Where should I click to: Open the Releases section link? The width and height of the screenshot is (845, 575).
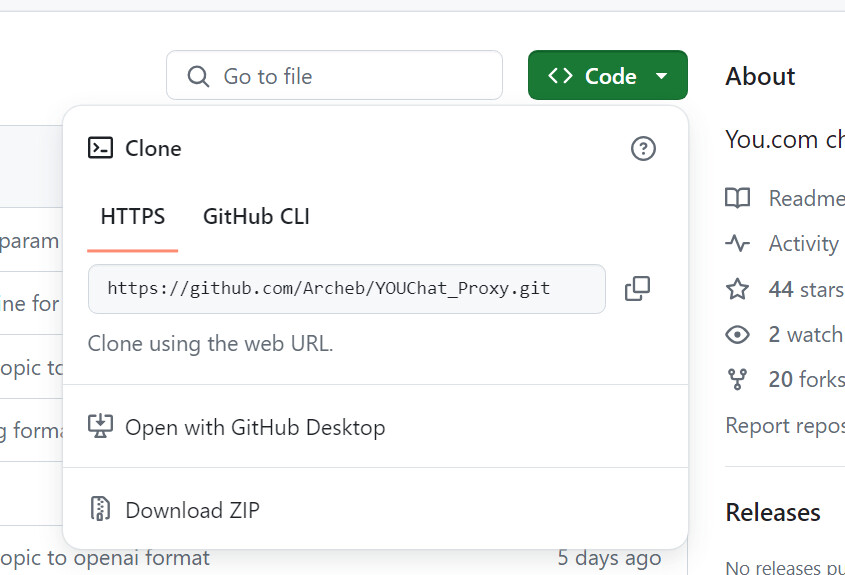(773, 513)
